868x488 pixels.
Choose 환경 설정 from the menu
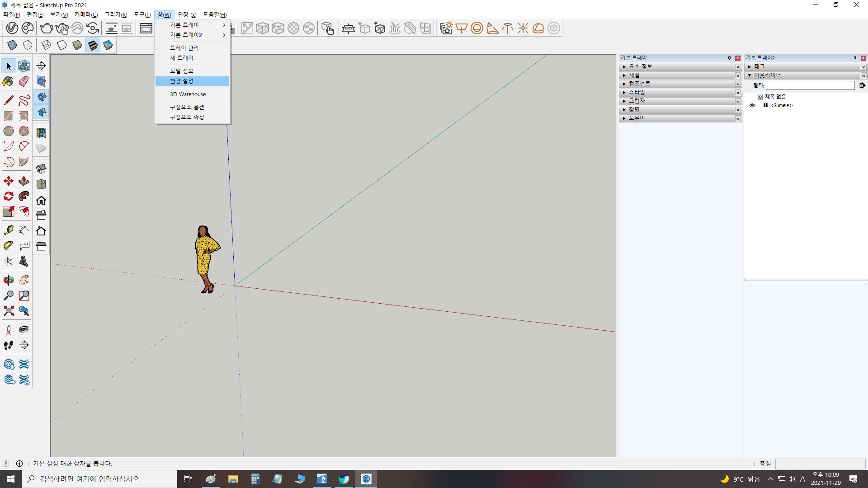(182, 81)
